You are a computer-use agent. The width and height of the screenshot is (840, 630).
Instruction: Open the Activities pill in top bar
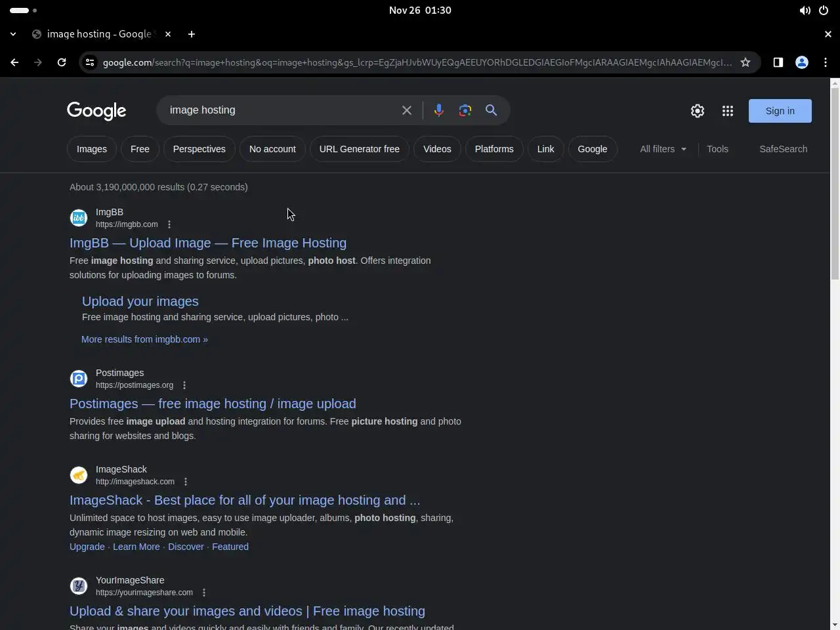point(24,10)
